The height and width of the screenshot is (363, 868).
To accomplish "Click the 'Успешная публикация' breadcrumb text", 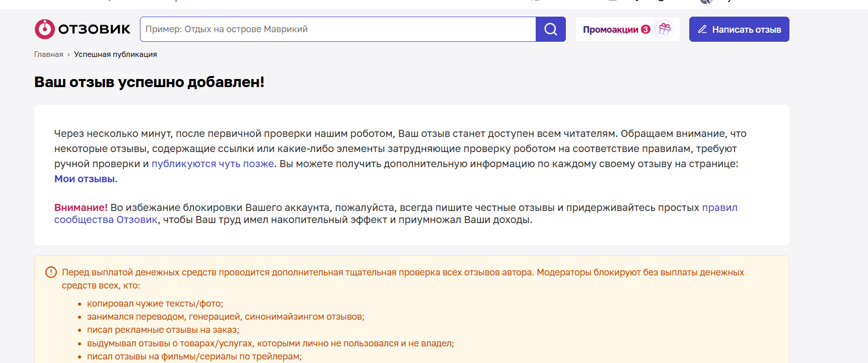I will point(115,54).
